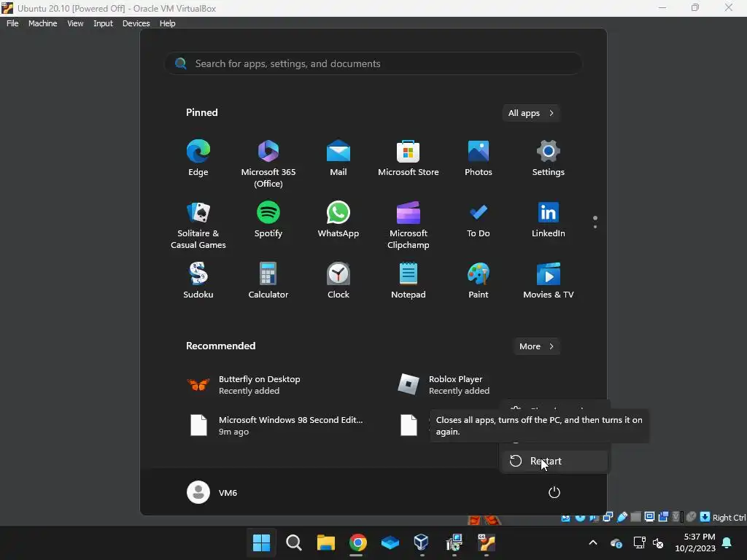Open the Edge browser from Pinned apps
747x560 pixels.
(x=198, y=158)
